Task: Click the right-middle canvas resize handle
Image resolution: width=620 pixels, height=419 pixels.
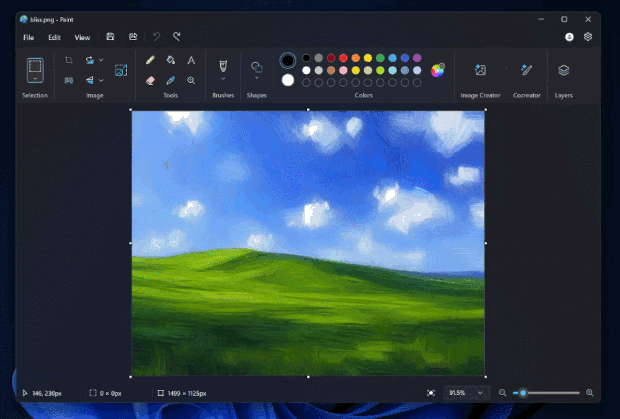Action: pos(486,243)
